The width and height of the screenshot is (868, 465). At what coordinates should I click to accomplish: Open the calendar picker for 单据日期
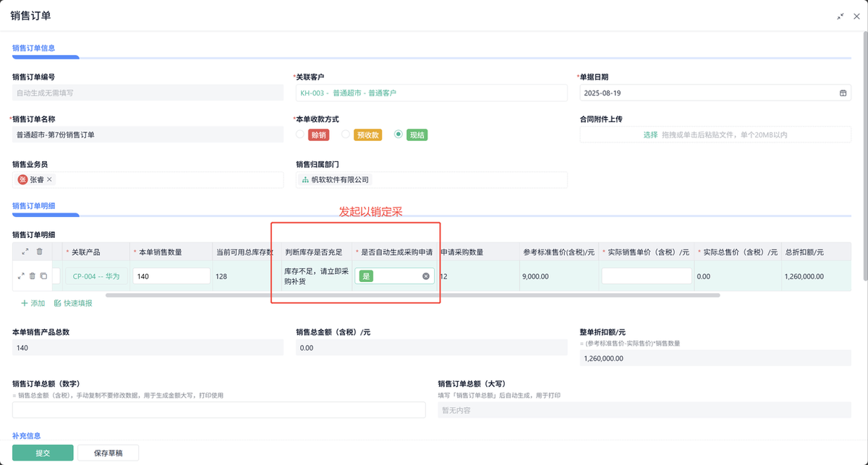843,93
